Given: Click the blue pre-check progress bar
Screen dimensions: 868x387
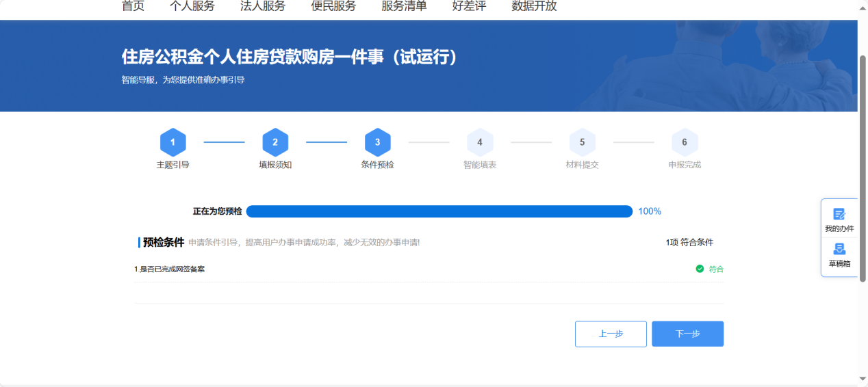Looking at the screenshot, I should click(x=439, y=211).
